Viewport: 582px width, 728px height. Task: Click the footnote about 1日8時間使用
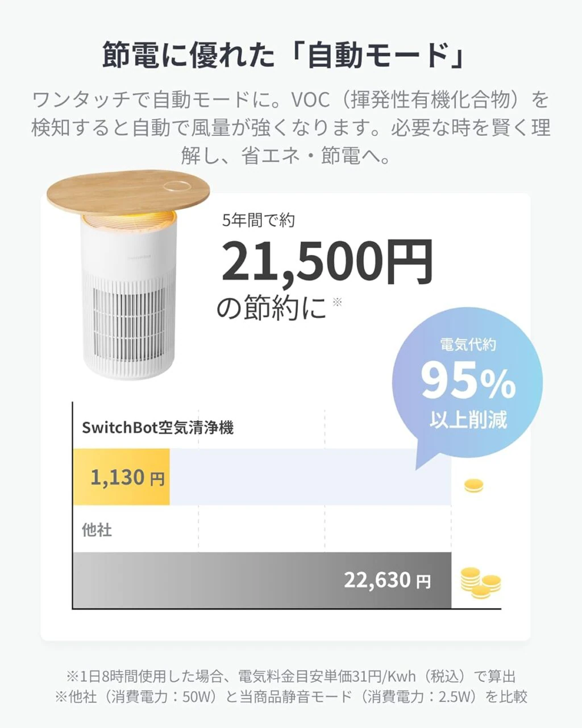(x=290, y=676)
